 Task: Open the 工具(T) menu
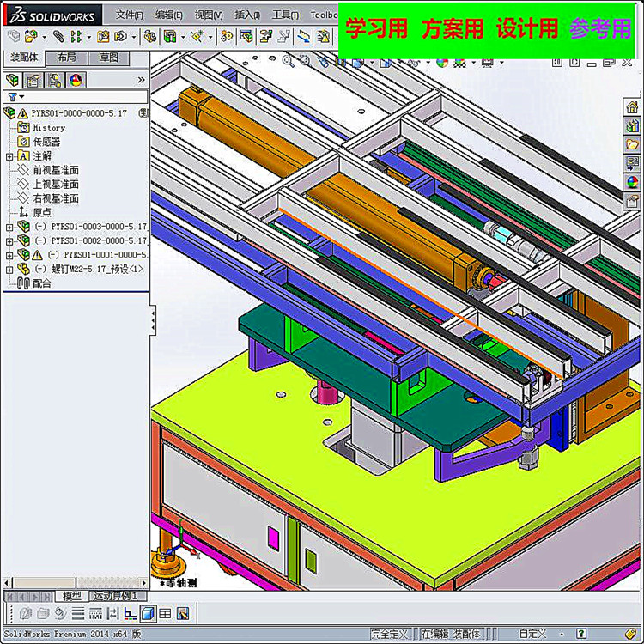pyautogui.click(x=285, y=15)
